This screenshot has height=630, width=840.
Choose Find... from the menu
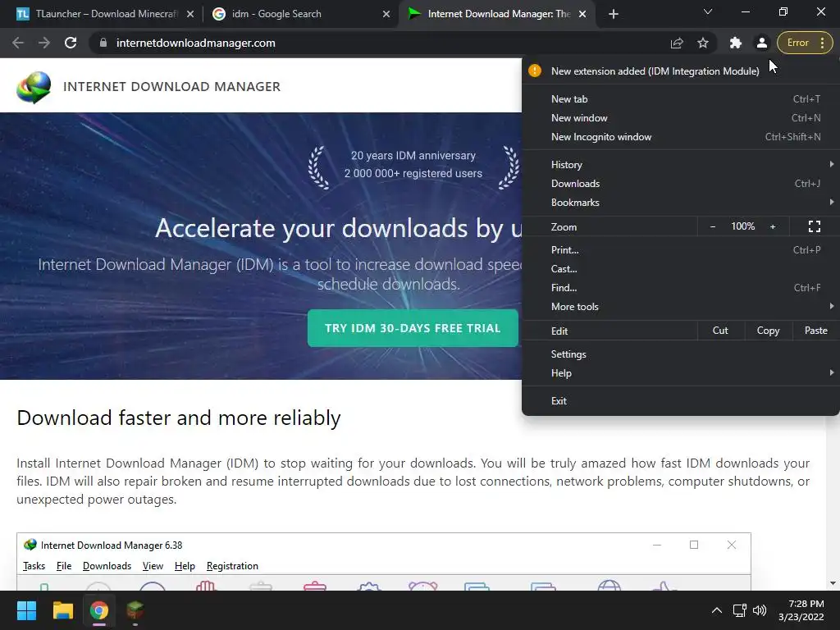pos(680,288)
